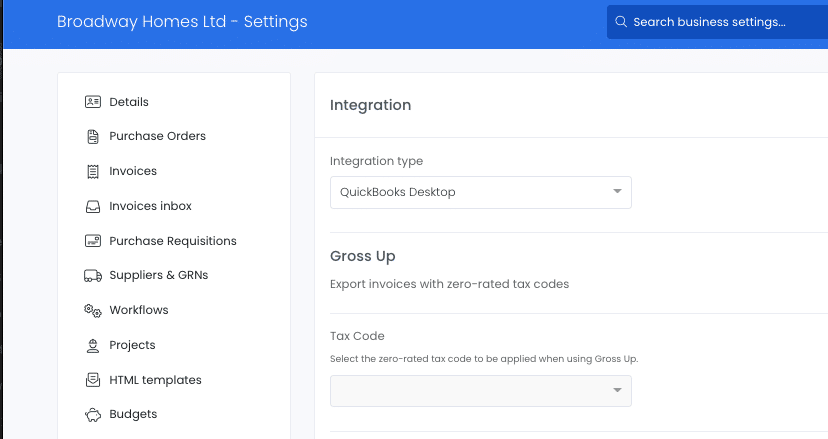This screenshot has width=828, height=439.
Task: Click the Purchase Orders document icon
Action: [x=93, y=136]
